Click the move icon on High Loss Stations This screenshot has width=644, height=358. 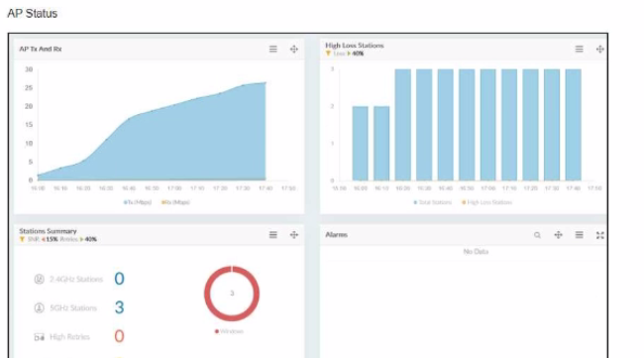(x=600, y=50)
